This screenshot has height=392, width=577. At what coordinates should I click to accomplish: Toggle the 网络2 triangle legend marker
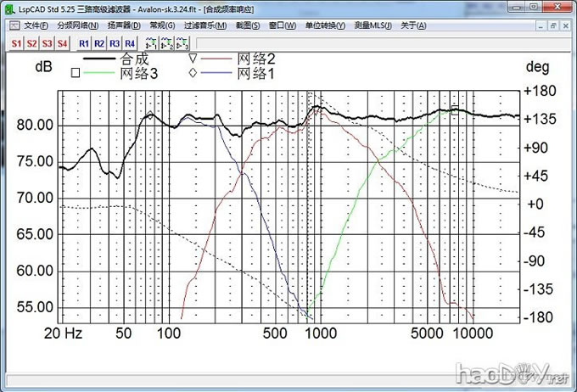click(x=193, y=59)
